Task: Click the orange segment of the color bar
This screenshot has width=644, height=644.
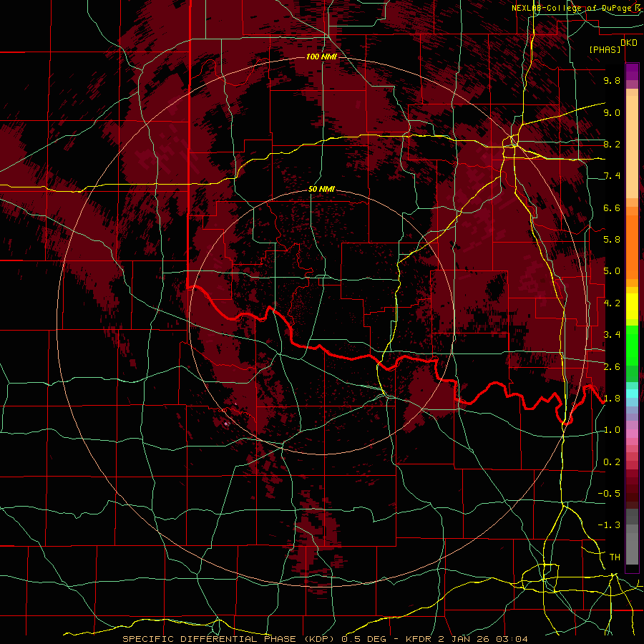Action: (x=632, y=246)
